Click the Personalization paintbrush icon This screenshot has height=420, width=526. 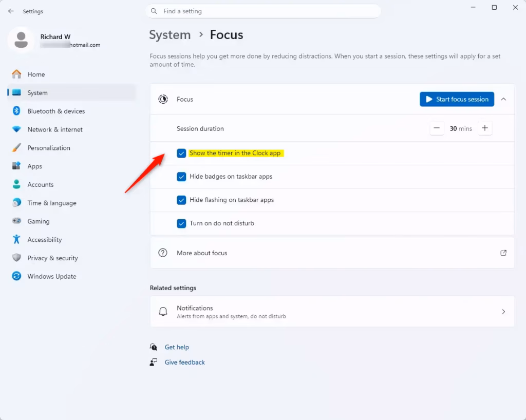(16, 148)
